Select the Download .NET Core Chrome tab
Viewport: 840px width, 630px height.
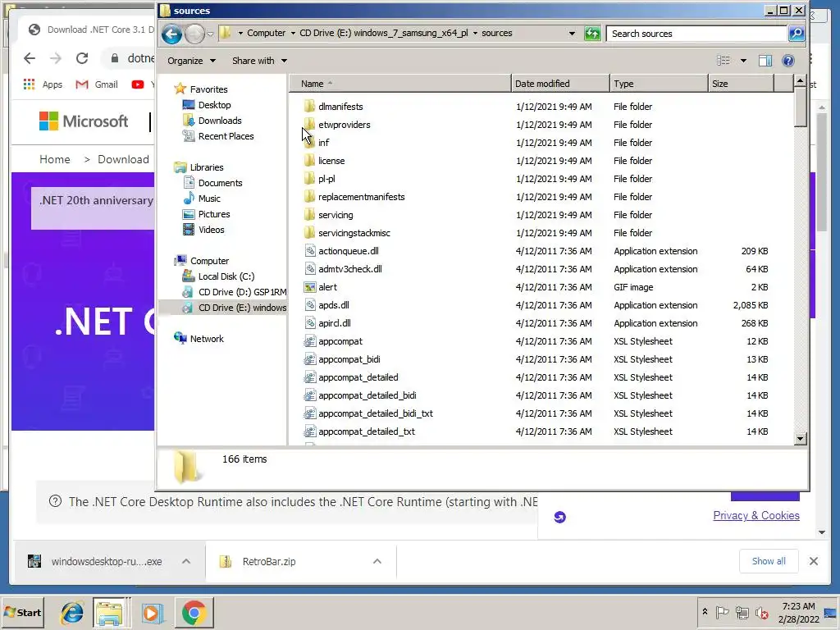(x=89, y=30)
